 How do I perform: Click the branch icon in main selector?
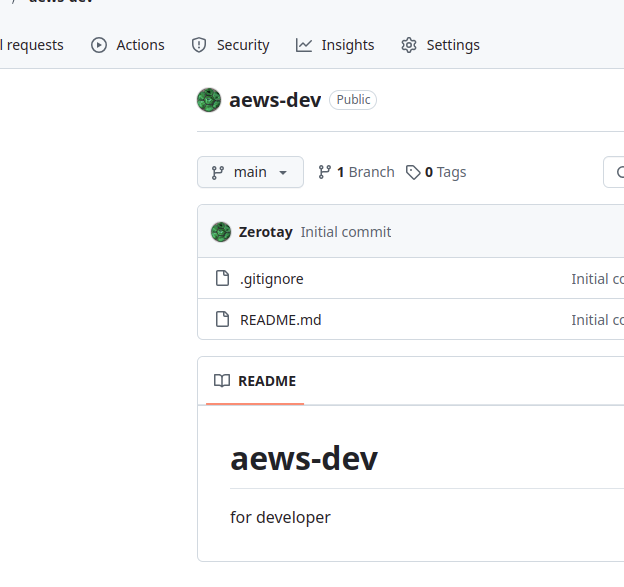[218, 172]
